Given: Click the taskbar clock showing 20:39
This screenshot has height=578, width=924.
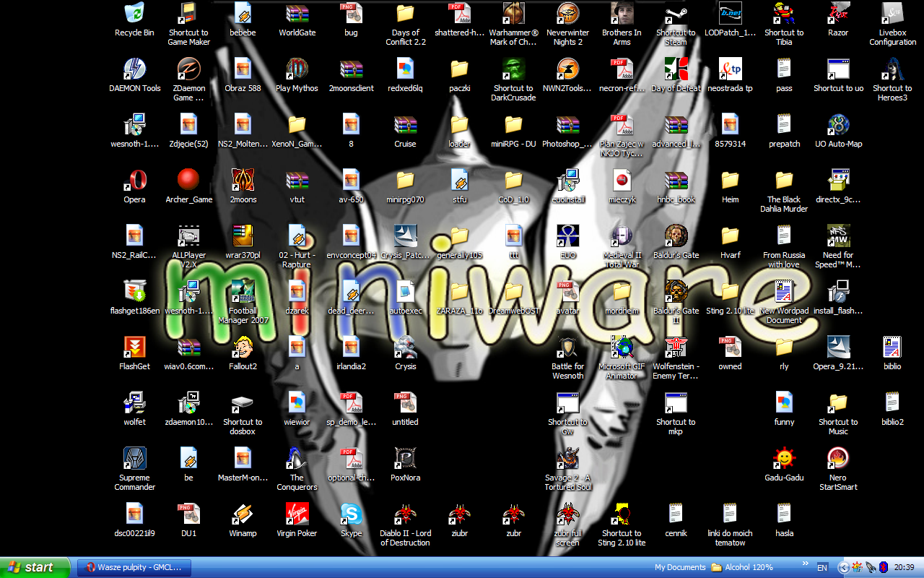Looking at the screenshot, I should point(904,568).
